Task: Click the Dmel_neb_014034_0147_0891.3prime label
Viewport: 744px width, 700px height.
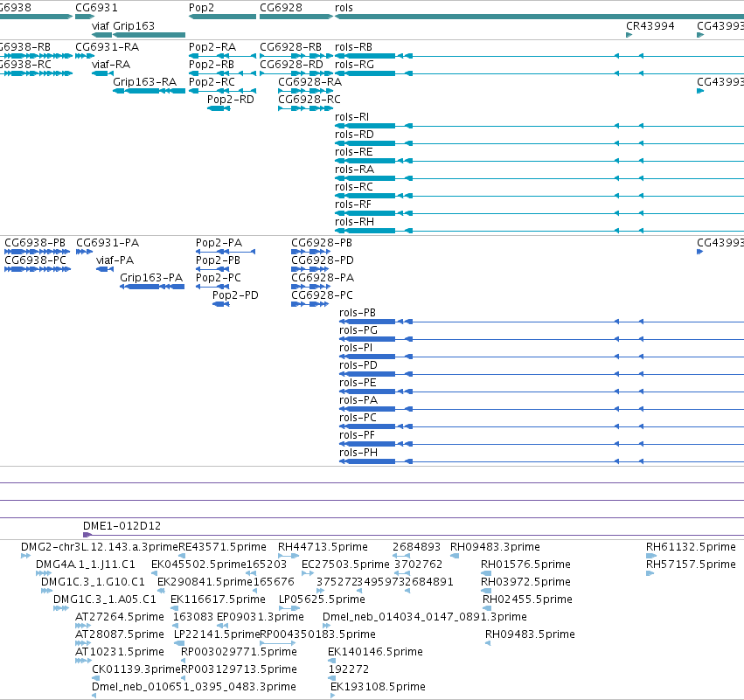Action: 425,618
